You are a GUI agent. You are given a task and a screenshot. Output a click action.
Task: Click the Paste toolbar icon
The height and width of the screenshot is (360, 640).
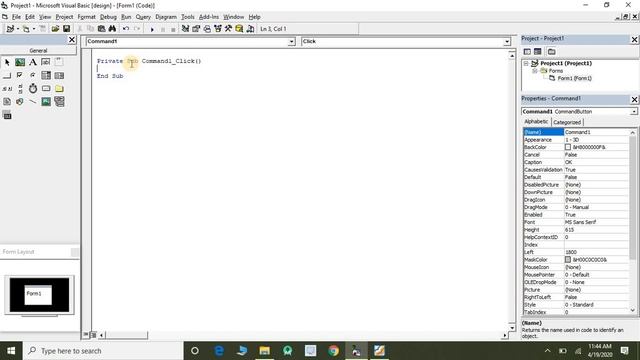(x=101, y=29)
